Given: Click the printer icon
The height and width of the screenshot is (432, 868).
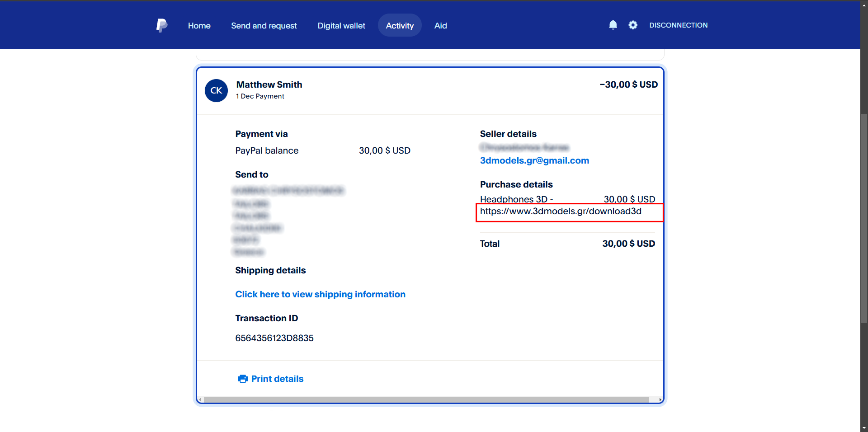Looking at the screenshot, I should click(x=243, y=379).
